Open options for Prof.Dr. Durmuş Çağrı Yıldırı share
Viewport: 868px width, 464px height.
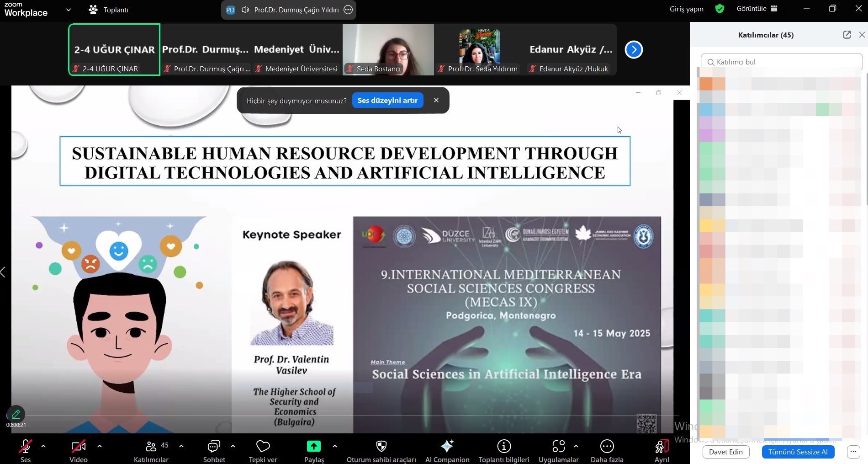348,10
